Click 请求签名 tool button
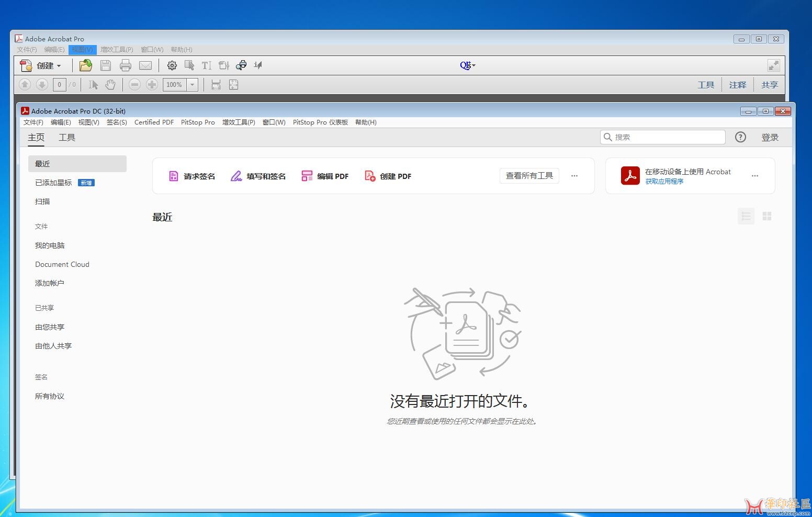 [x=192, y=176]
